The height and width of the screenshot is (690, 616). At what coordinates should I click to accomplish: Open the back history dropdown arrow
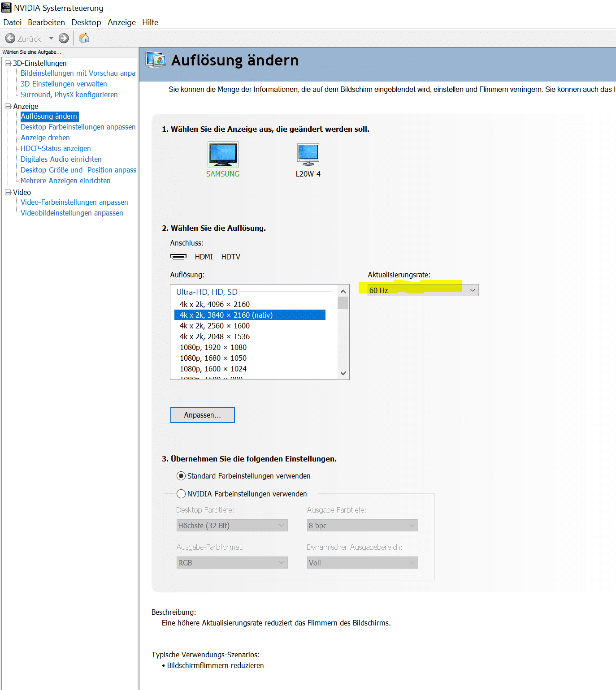coord(51,39)
